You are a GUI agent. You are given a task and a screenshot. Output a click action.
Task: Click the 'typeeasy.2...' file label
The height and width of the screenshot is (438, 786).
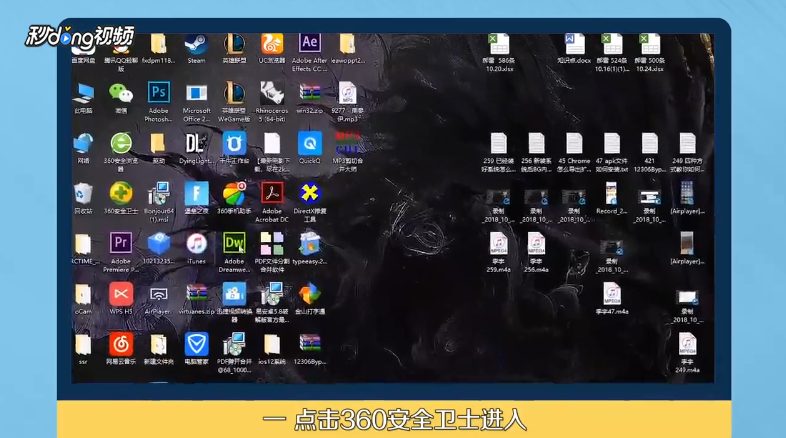(310, 261)
